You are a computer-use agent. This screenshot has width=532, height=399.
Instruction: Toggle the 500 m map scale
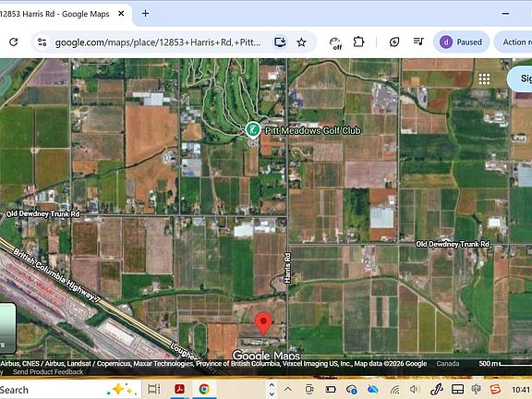point(505,363)
